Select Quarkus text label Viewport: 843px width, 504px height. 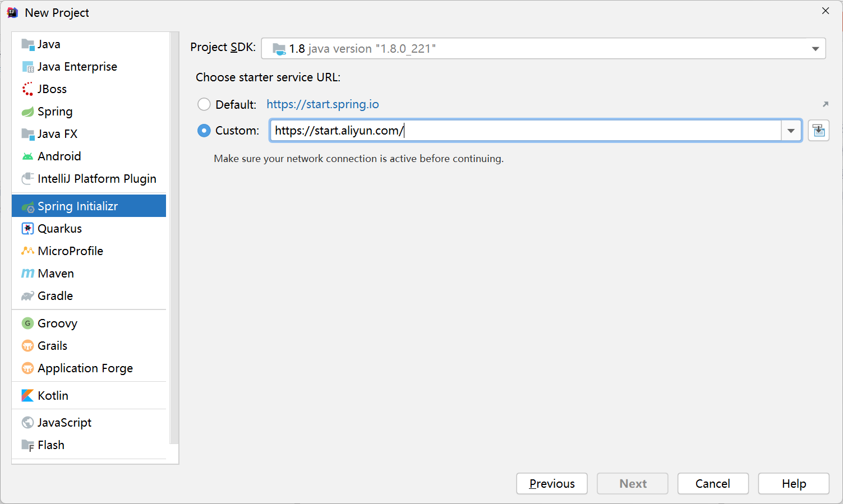[60, 229]
